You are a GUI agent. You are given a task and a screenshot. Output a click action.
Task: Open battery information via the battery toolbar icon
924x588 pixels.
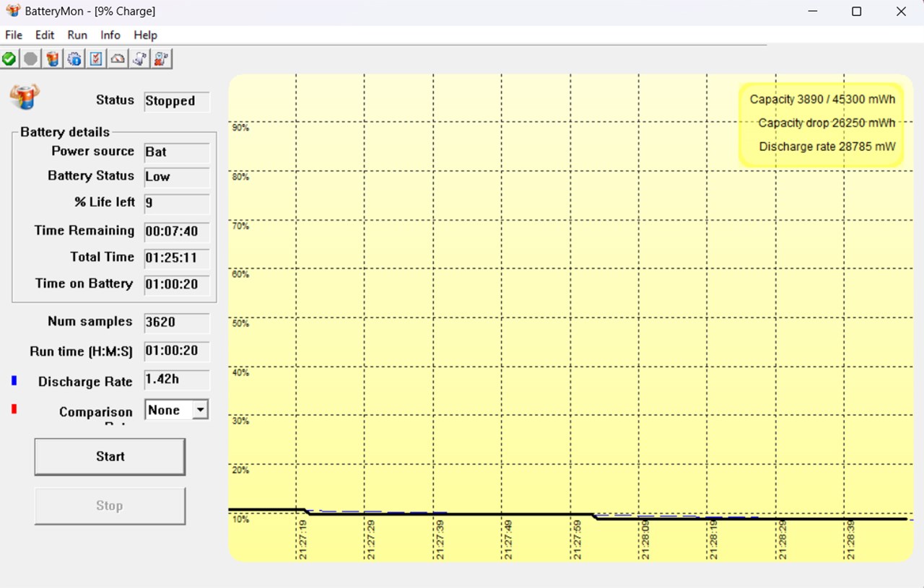(x=53, y=58)
